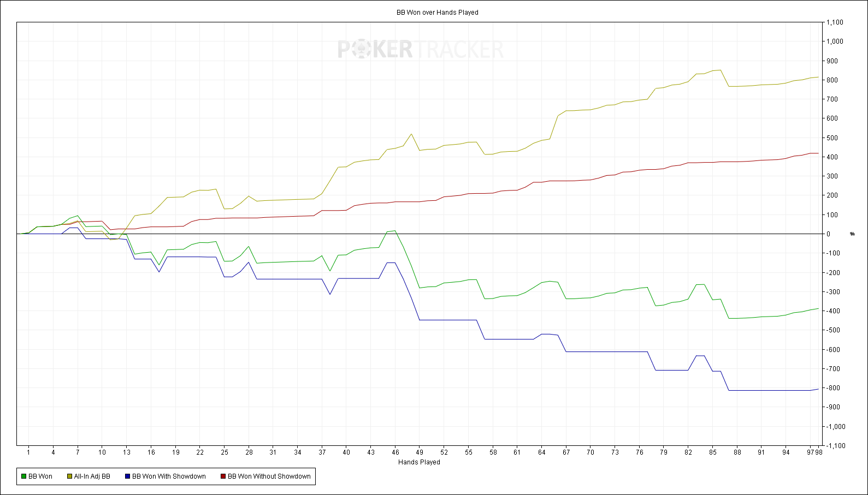Click the y-axis value -400

click(833, 311)
